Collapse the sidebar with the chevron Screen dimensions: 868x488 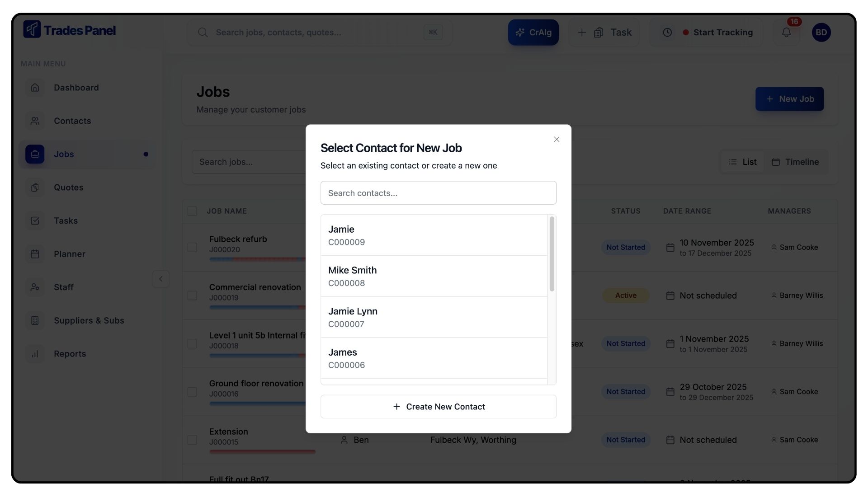(x=160, y=279)
